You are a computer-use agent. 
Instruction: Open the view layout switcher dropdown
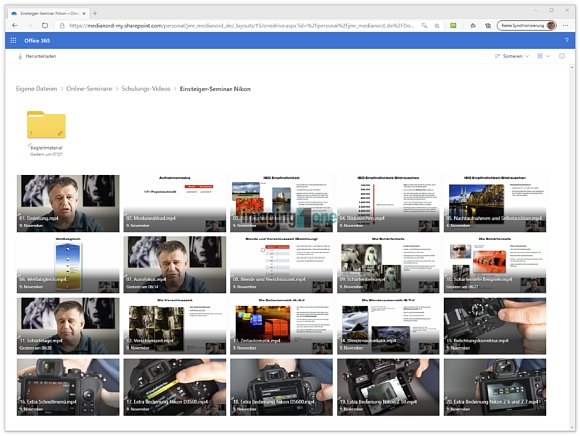(x=543, y=56)
